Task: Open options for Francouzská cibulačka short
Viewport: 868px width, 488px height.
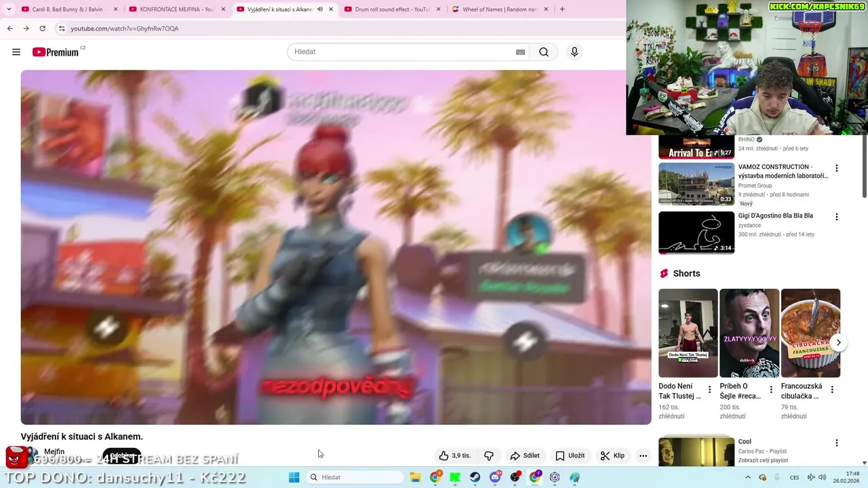Action: [832, 390]
